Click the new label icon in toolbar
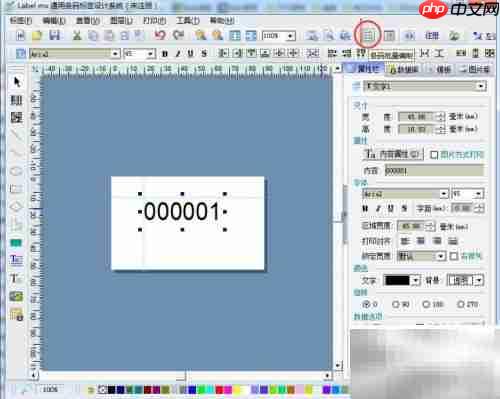The image size is (500, 399). [x=21, y=35]
